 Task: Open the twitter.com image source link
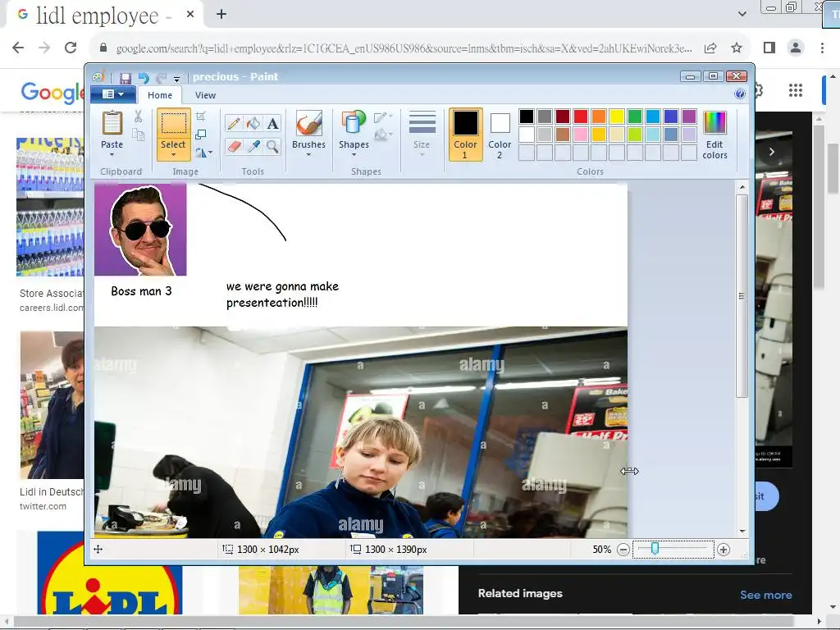pyautogui.click(x=43, y=506)
